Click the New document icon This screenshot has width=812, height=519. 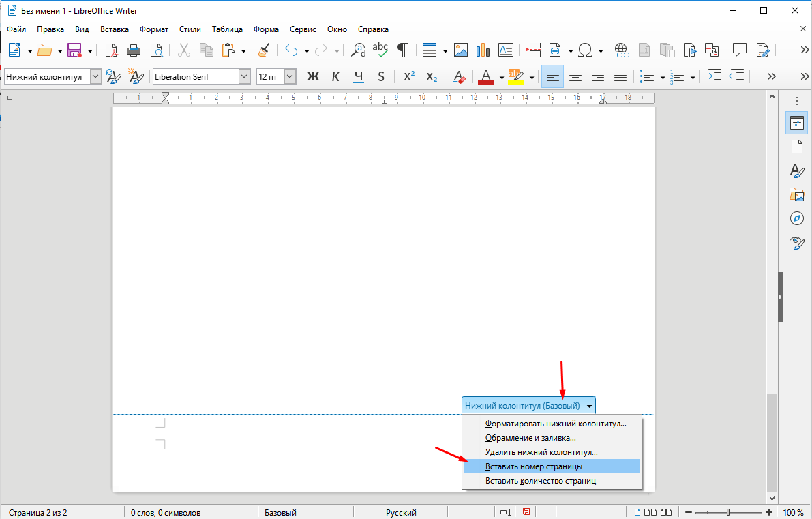click(14, 50)
